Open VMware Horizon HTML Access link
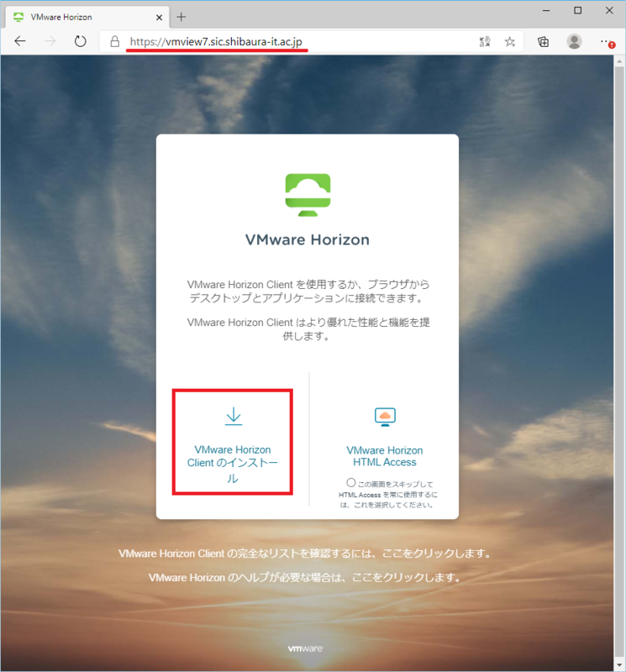This screenshot has width=626, height=672. coord(385,456)
